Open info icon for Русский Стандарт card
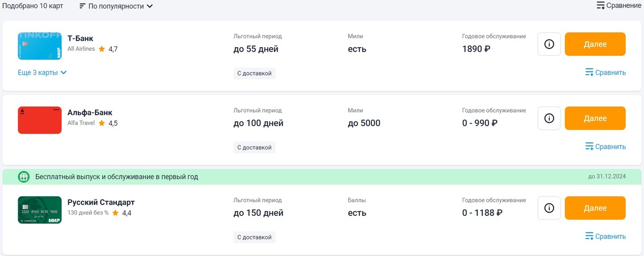The image size is (644, 256). pyautogui.click(x=549, y=208)
